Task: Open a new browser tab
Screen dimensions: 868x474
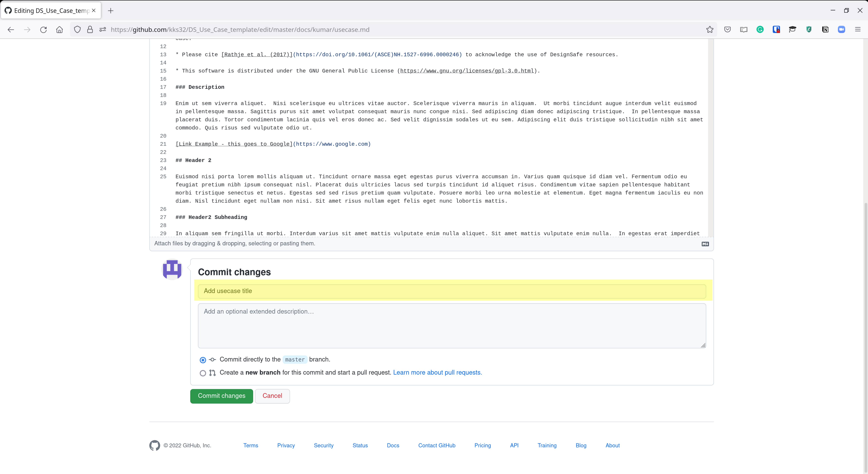Action: point(110,11)
